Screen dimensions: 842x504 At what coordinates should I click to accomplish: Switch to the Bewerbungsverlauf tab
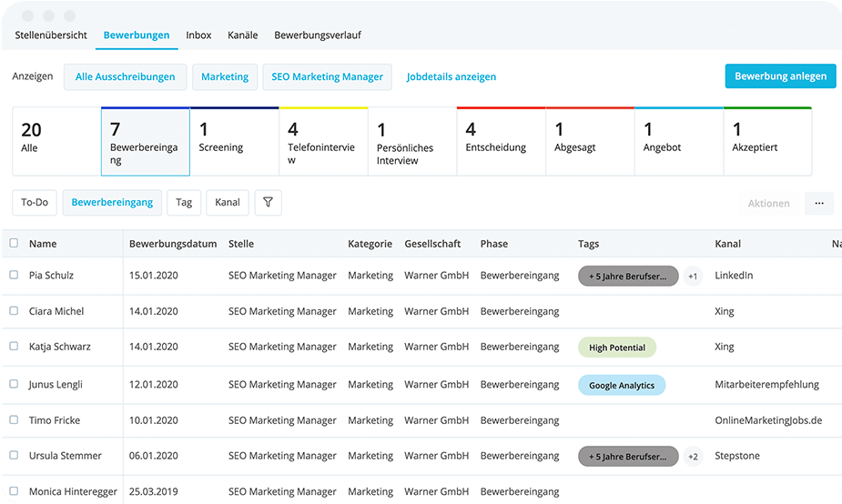coord(318,35)
